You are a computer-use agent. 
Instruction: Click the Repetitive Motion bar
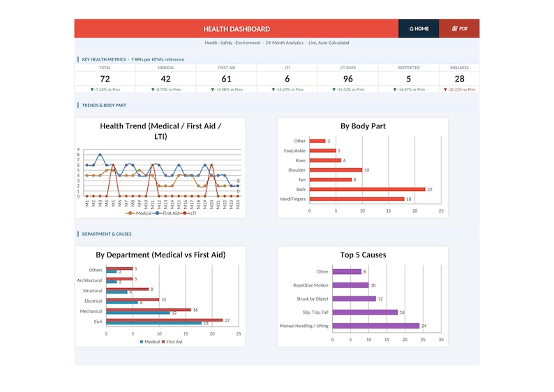coord(350,285)
